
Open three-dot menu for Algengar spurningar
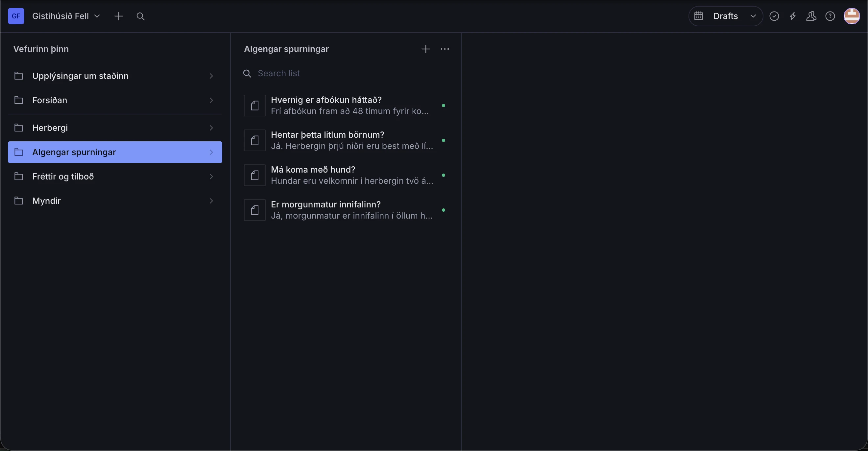click(x=445, y=49)
